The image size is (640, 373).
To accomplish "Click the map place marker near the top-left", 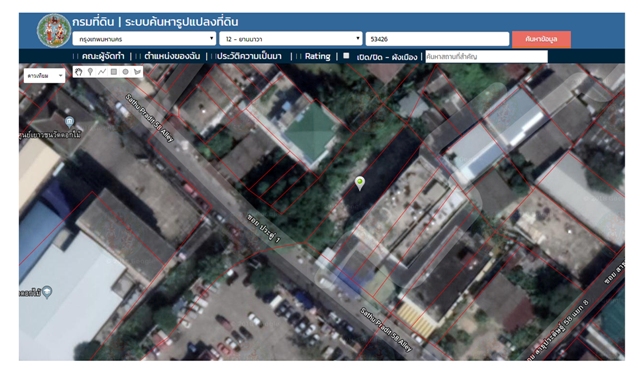I will pos(69,121).
